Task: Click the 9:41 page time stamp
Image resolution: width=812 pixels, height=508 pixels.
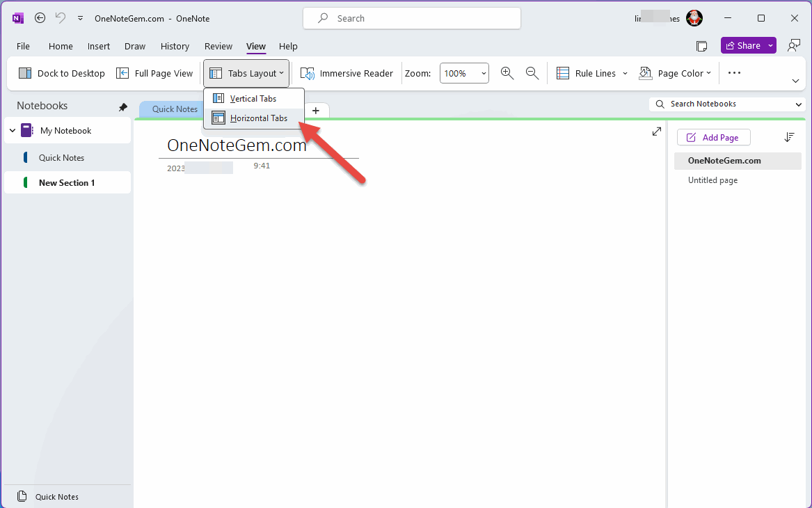Action: tap(262, 166)
